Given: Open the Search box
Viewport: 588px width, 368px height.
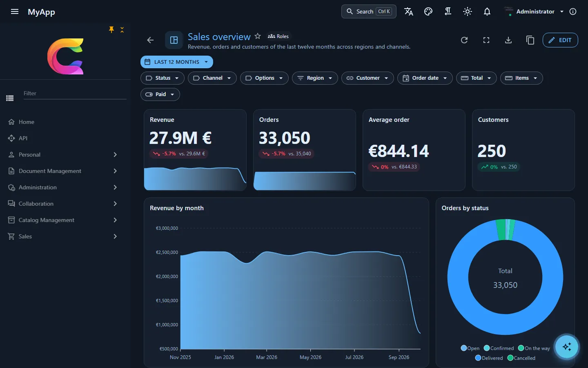Looking at the screenshot, I should click(369, 11).
